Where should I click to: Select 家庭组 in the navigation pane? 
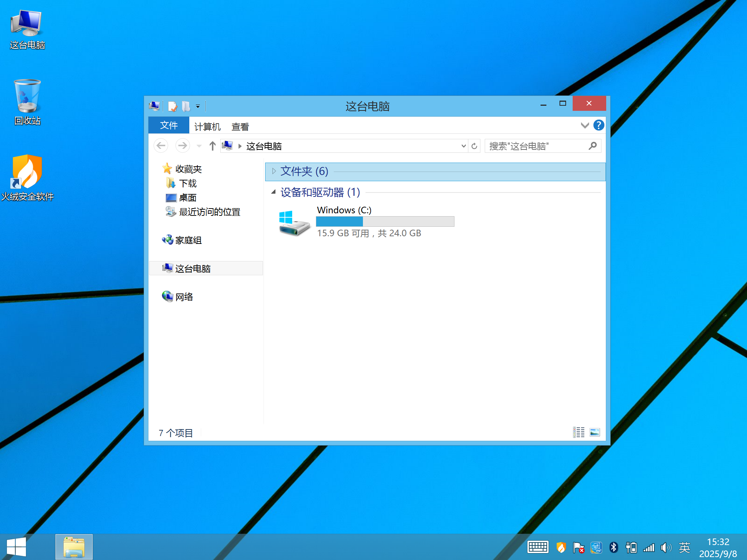tap(188, 240)
